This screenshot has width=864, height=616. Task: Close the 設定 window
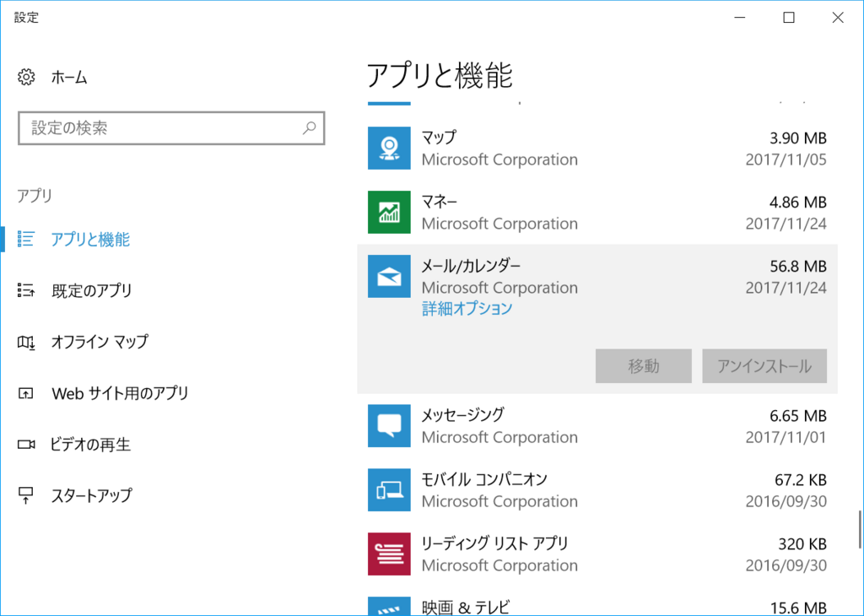838,18
